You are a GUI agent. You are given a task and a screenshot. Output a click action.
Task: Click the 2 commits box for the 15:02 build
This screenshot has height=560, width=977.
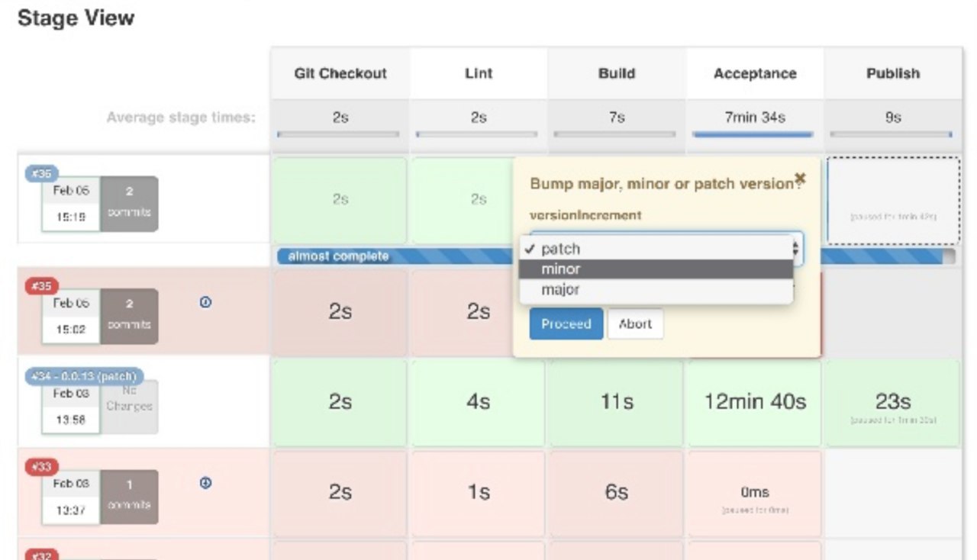[x=129, y=315]
